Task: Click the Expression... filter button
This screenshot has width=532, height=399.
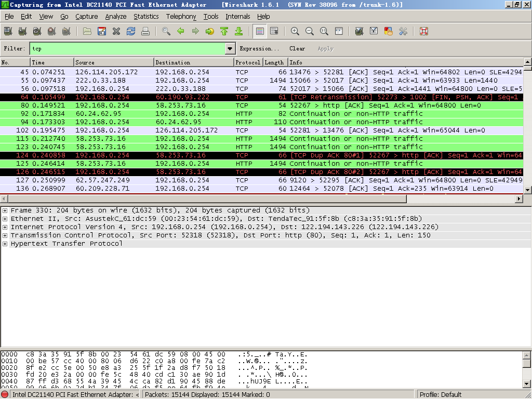Action: coord(259,48)
